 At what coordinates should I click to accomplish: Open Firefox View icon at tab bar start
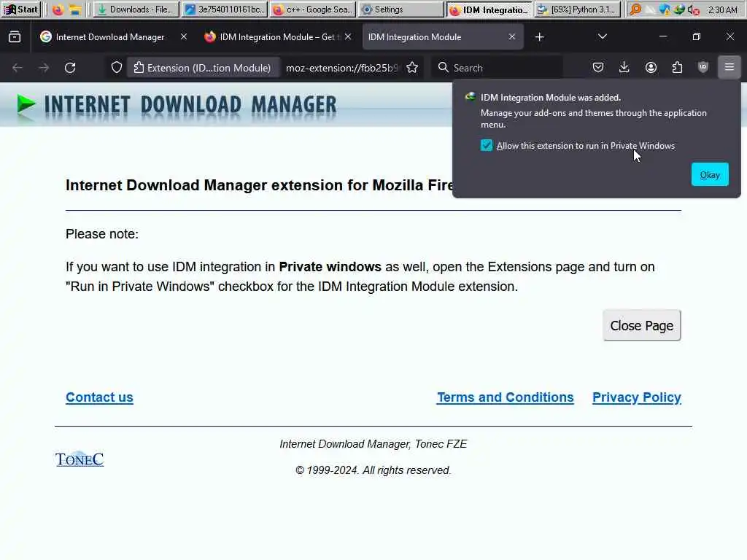pyautogui.click(x=15, y=36)
